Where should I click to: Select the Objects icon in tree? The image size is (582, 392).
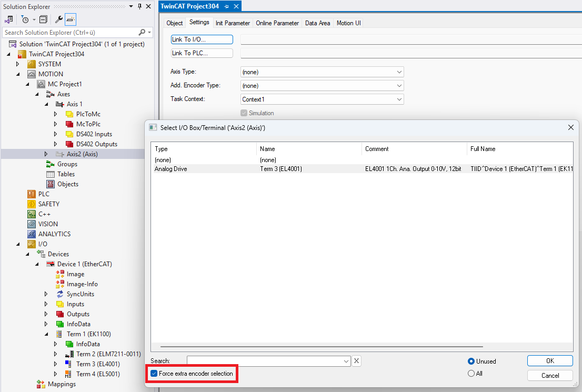tap(51, 184)
